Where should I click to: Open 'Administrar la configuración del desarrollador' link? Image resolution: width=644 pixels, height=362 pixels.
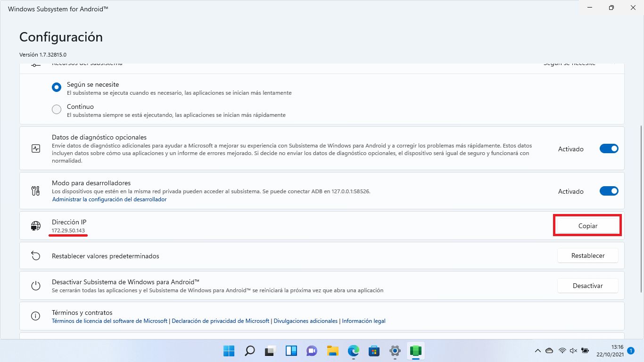(x=109, y=199)
